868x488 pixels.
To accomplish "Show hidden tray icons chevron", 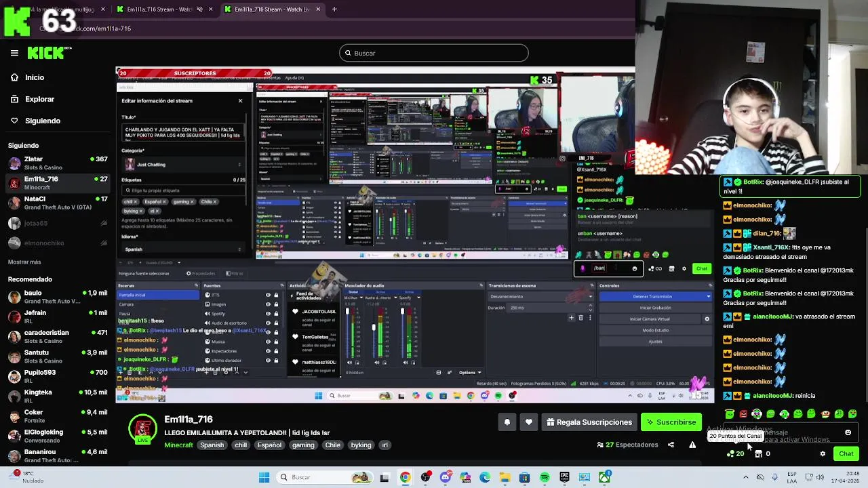I will (x=747, y=477).
